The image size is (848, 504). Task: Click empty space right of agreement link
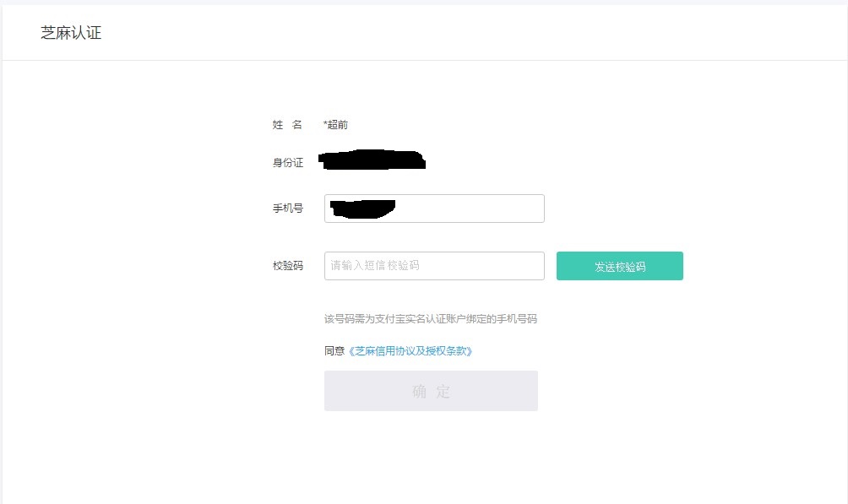tap(591, 351)
